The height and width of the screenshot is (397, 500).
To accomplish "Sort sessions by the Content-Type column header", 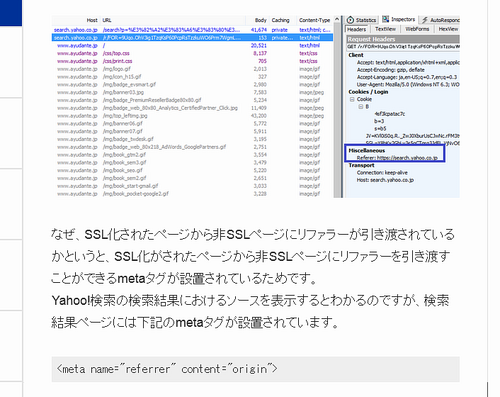I will (314, 20).
